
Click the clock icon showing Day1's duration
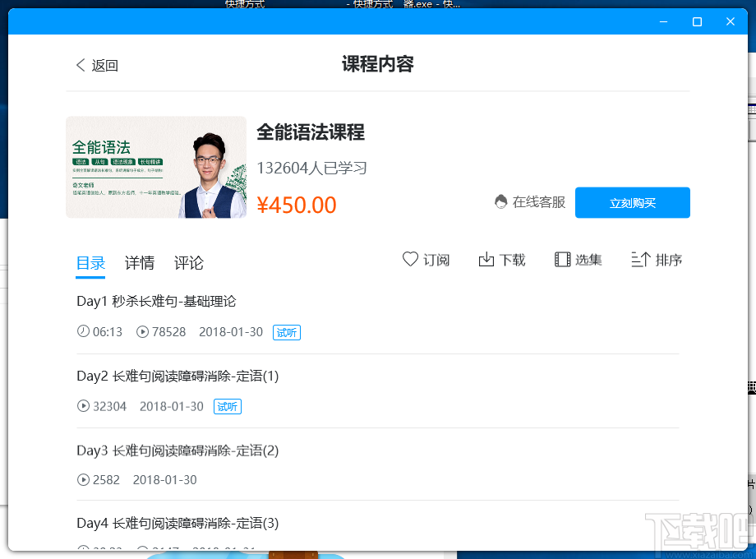click(x=82, y=332)
